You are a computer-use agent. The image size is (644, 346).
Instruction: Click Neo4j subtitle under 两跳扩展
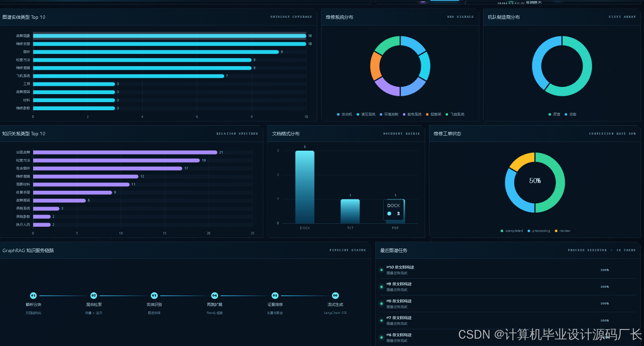pyautogui.click(x=215, y=313)
